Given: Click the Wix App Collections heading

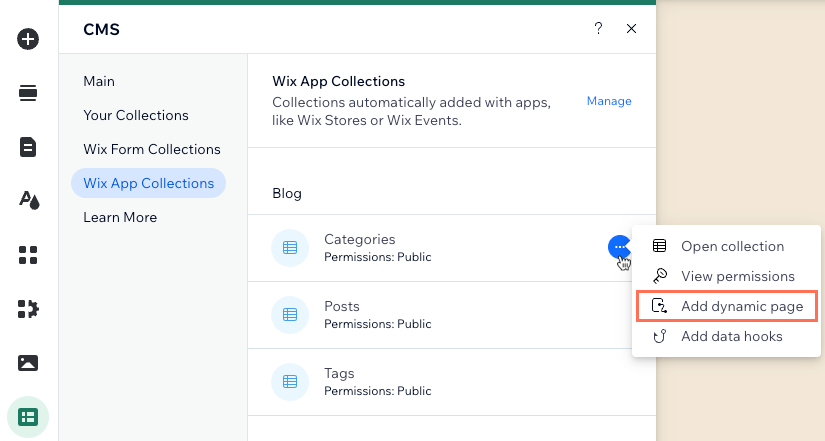Looking at the screenshot, I should pos(338,82).
